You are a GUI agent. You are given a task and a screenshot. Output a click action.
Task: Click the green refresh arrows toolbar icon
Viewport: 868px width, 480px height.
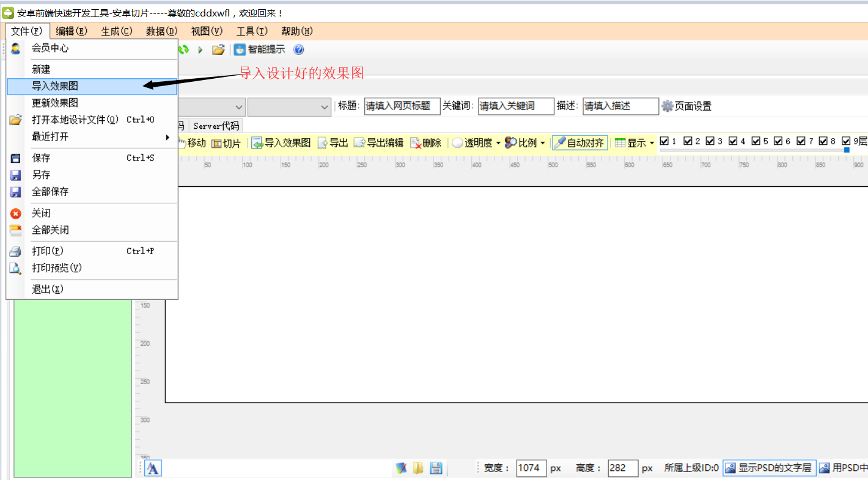coord(183,49)
